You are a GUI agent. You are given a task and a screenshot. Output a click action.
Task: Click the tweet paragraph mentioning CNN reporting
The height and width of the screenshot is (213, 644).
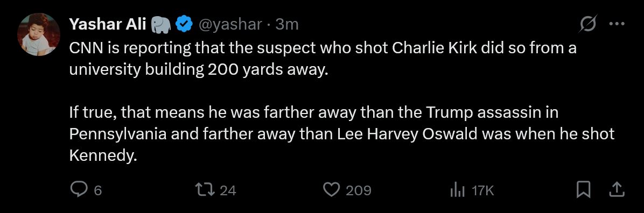tap(323, 59)
